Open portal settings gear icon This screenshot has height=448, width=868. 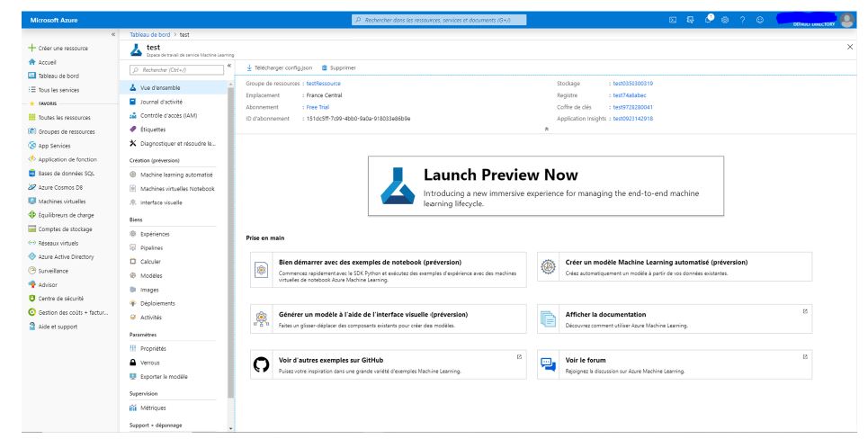click(725, 20)
